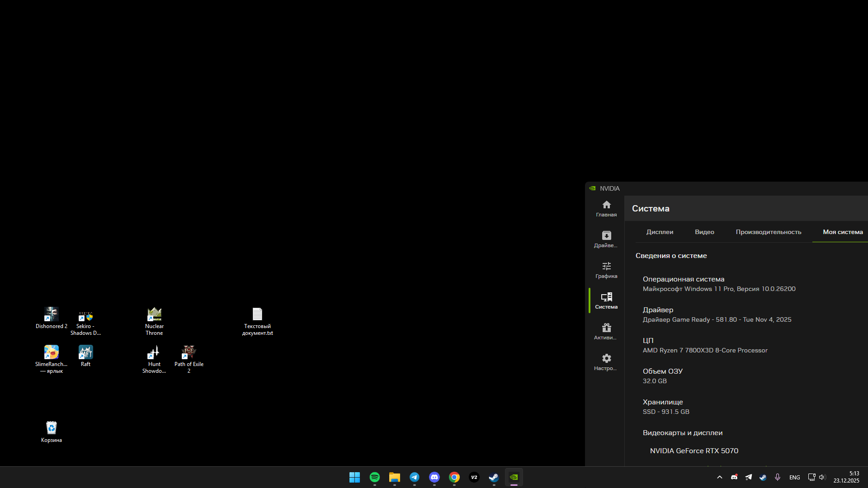The image size is (868, 488).
Task: Open the Драйверы section in NVIDIA sidebar
Action: pos(606,239)
